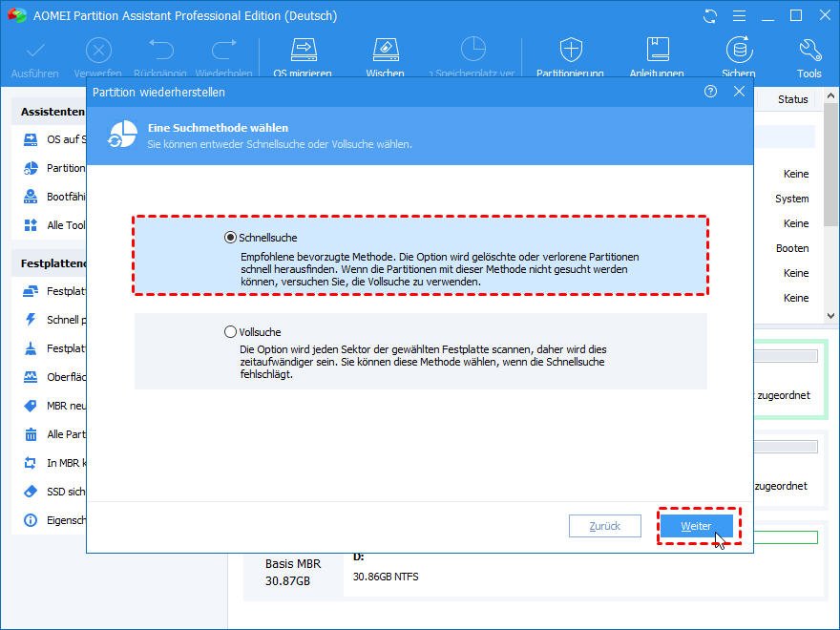Viewport: 840px width, 630px height.
Task: Click the Weiter button
Action: [x=696, y=526]
